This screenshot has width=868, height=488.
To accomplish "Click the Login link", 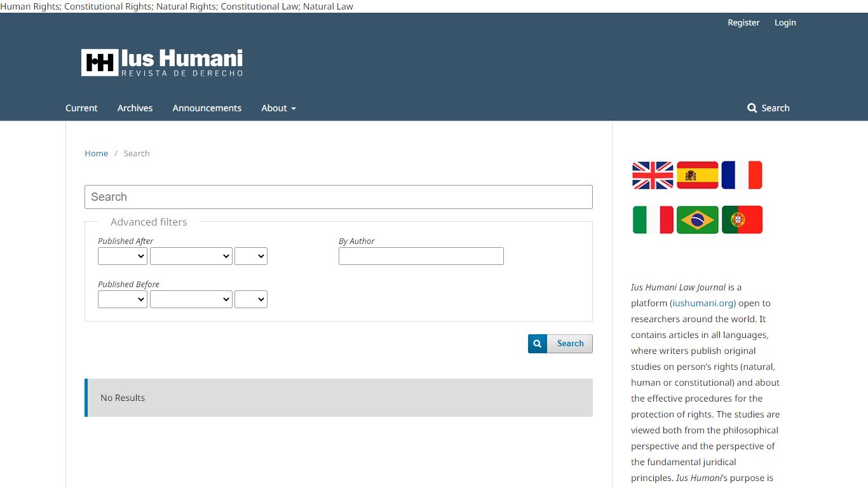I will tap(785, 22).
